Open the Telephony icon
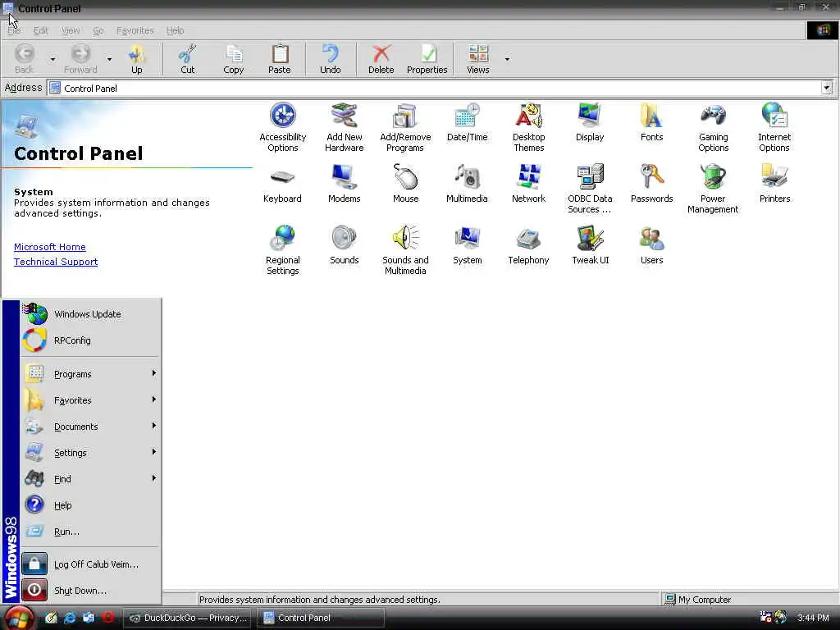This screenshot has height=630, width=840. click(529, 245)
